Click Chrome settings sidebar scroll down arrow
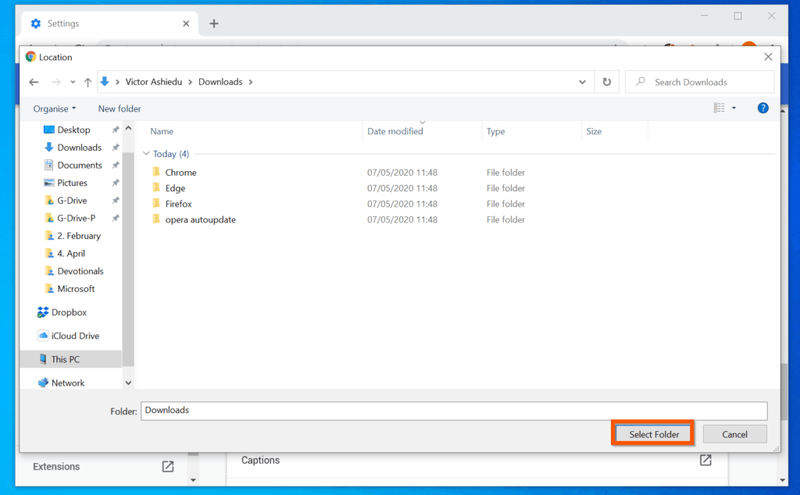 click(x=193, y=480)
